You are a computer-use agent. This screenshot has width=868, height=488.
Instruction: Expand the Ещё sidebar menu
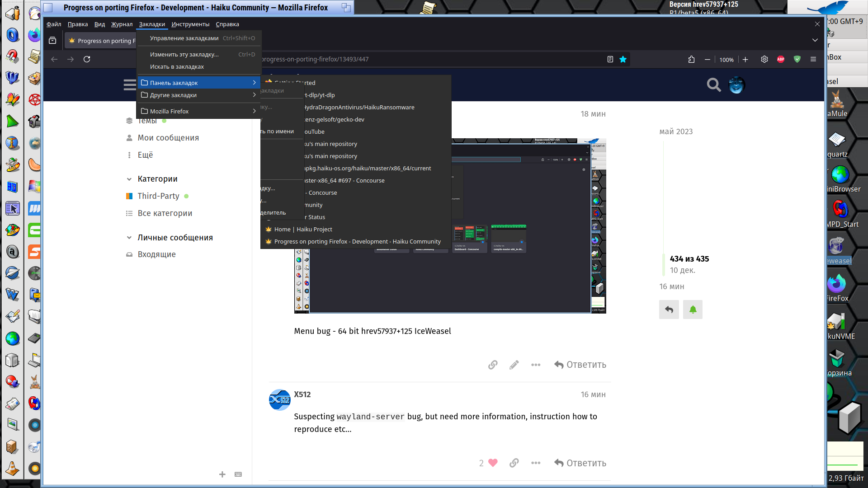tap(145, 155)
